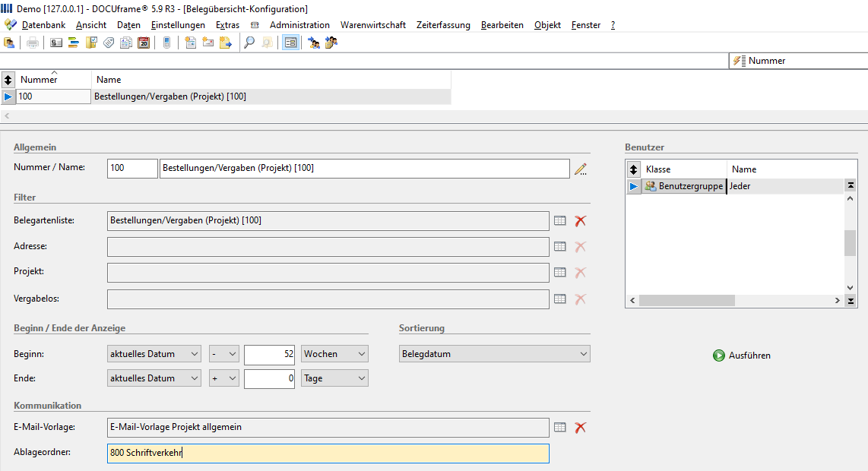
Task: Clear the Belegartenliste with red X
Action: 580,221
